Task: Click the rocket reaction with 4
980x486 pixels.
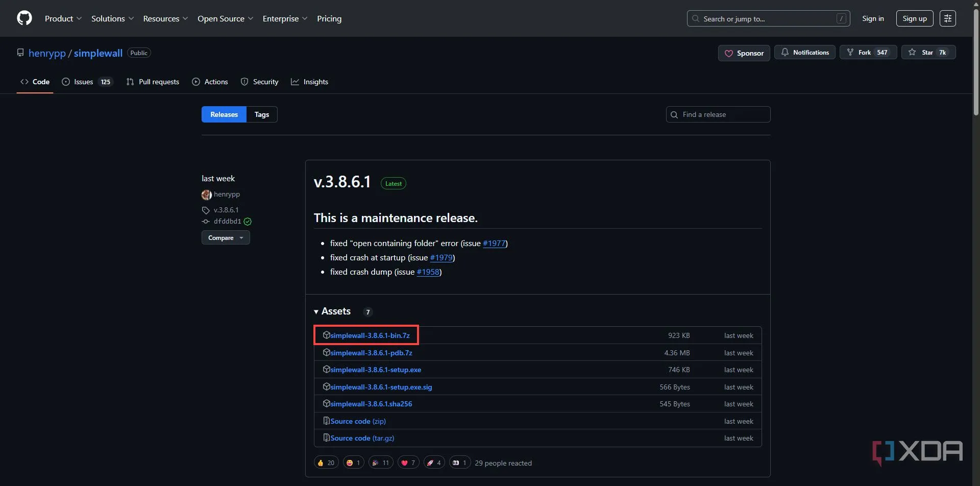Action: (434, 463)
